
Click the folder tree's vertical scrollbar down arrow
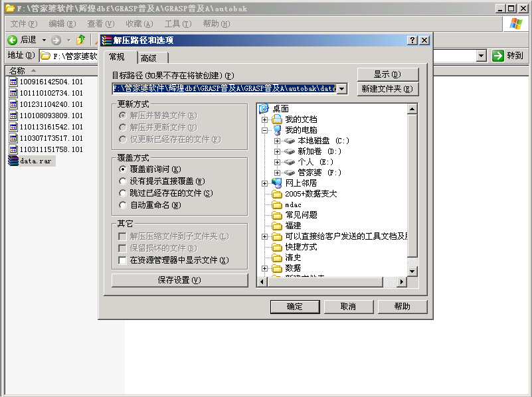pos(412,271)
